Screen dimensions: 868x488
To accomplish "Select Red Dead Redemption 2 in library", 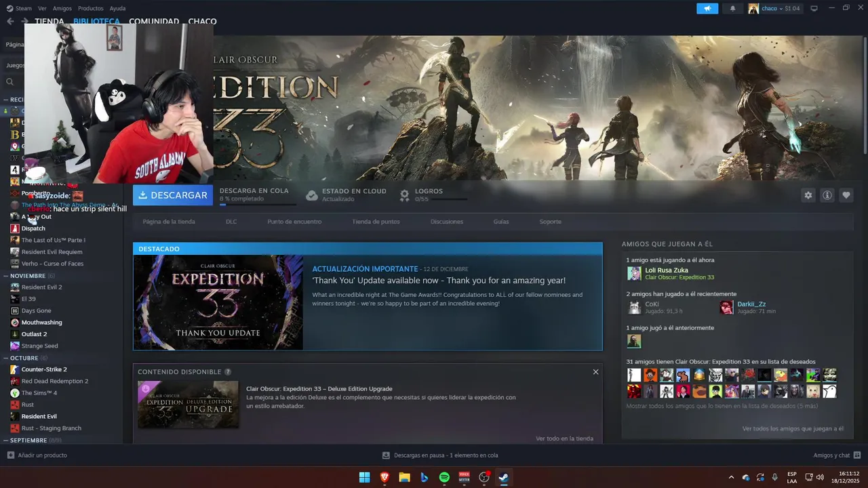I will pyautogui.click(x=55, y=381).
